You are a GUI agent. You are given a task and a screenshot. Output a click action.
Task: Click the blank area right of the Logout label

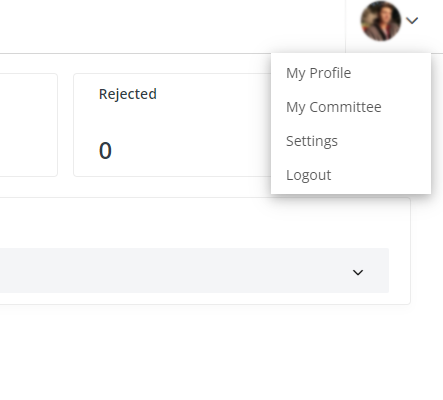click(x=381, y=175)
